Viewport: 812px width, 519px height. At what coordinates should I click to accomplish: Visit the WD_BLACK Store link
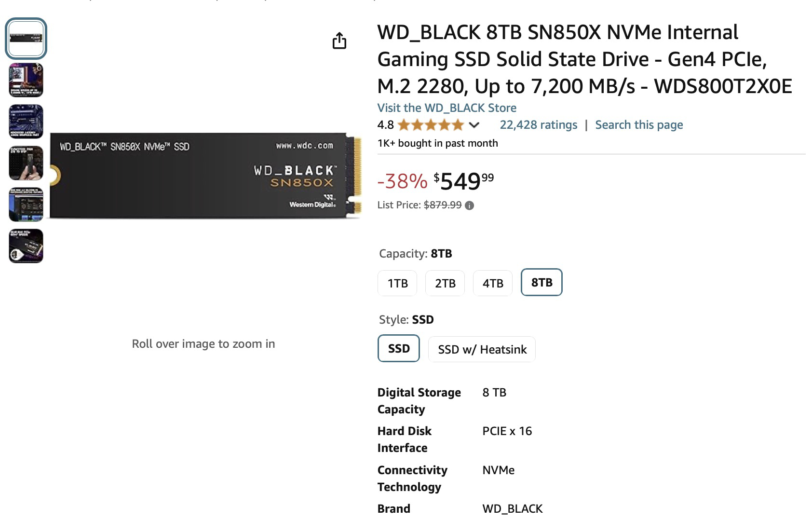click(447, 108)
